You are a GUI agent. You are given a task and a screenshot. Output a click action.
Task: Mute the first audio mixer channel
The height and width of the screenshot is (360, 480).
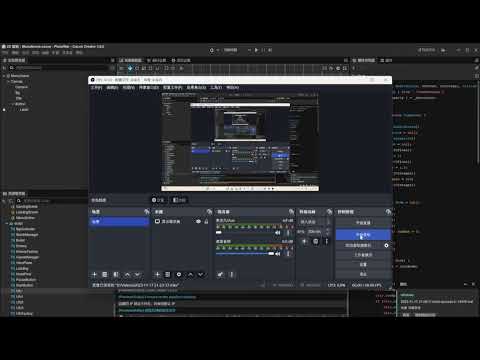(278, 233)
